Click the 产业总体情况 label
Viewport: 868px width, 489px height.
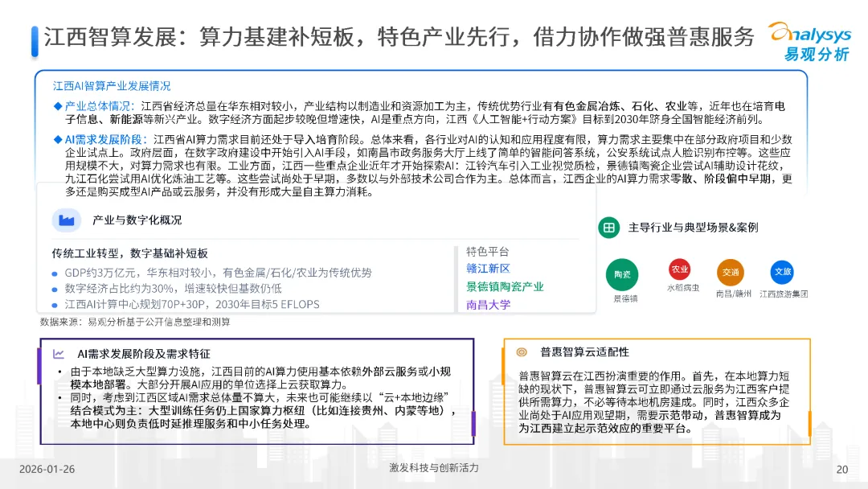tap(99, 106)
